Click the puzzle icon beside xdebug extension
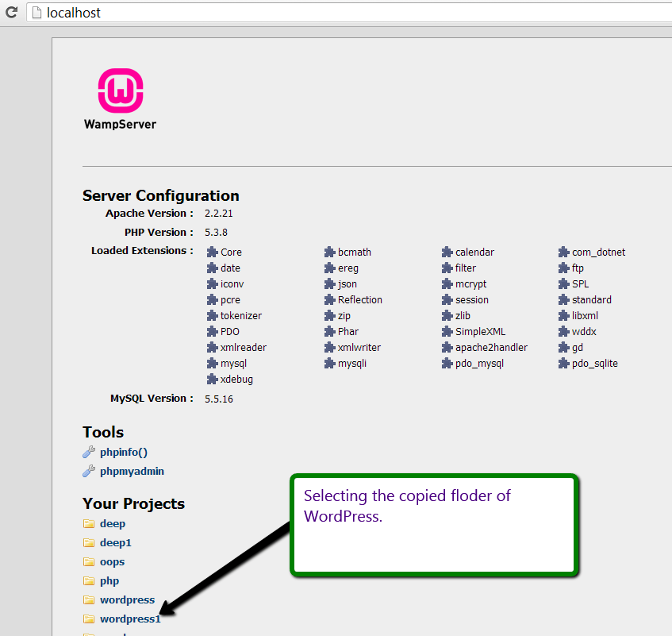This screenshot has width=672, height=636. (212, 379)
